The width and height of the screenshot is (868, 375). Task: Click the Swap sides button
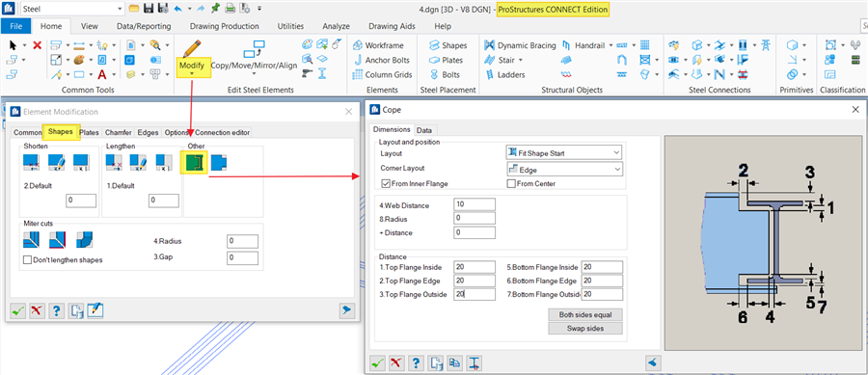585,329
